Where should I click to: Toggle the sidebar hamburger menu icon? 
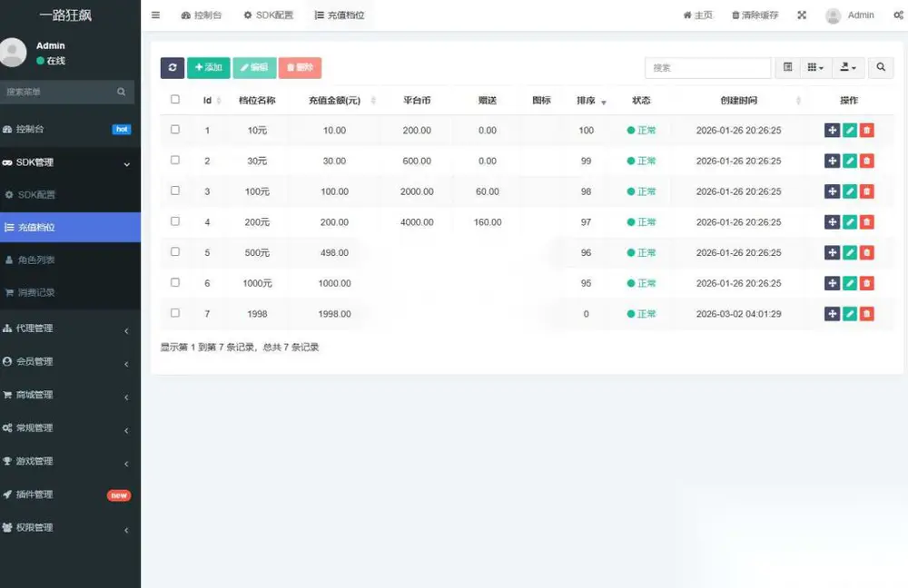(x=156, y=15)
